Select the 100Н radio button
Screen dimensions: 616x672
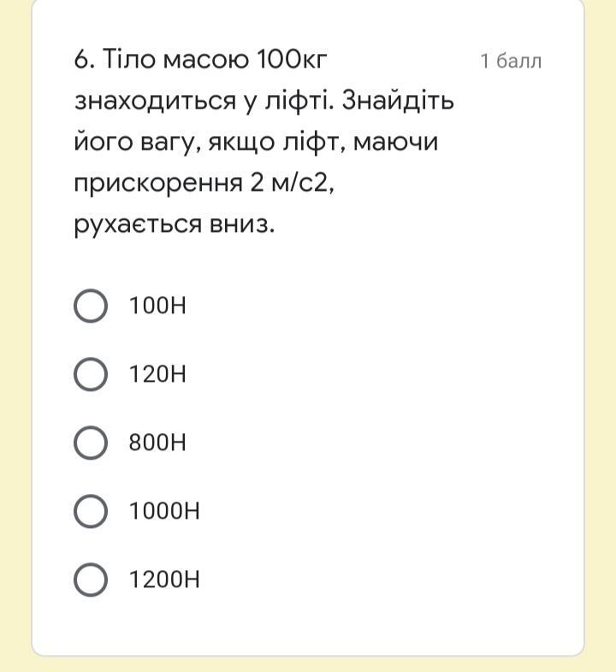coord(91,306)
